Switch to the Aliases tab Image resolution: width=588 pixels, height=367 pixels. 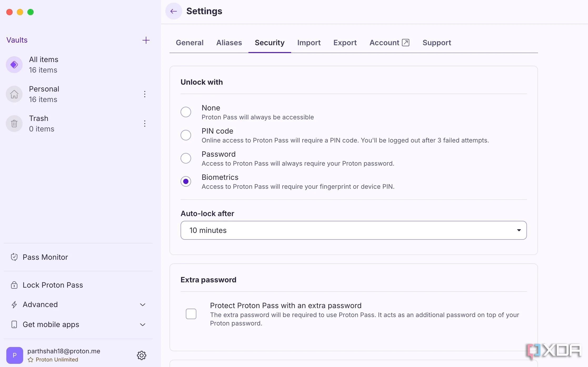[229, 43]
